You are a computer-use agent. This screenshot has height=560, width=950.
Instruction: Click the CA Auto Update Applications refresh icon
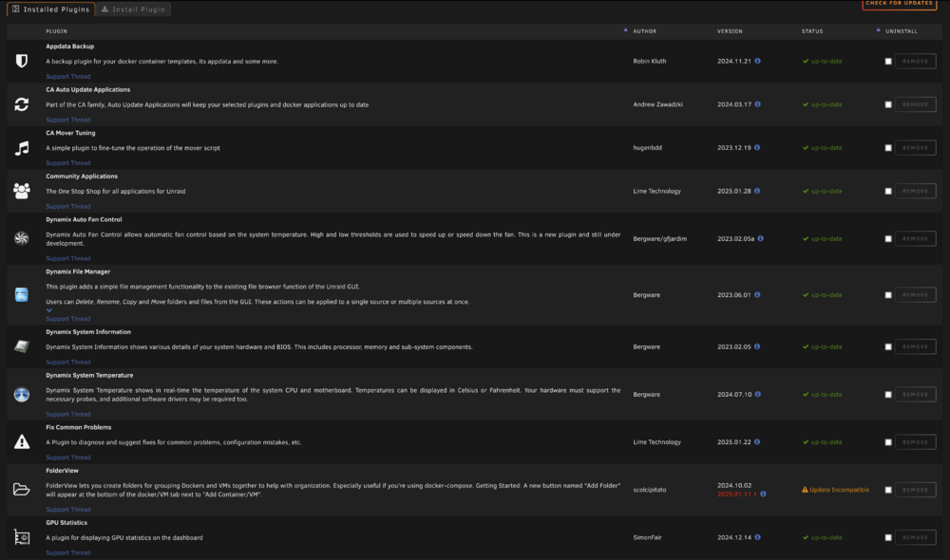point(22,104)
